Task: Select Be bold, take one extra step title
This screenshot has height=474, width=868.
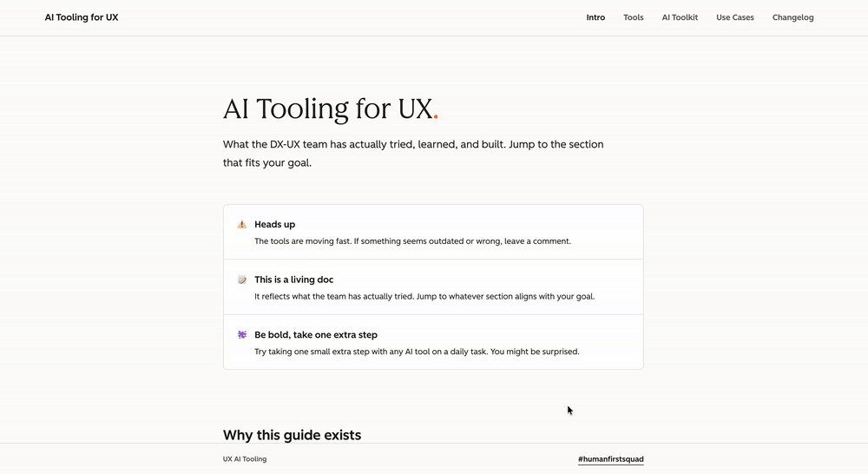Action: click(x=316, y=335)
